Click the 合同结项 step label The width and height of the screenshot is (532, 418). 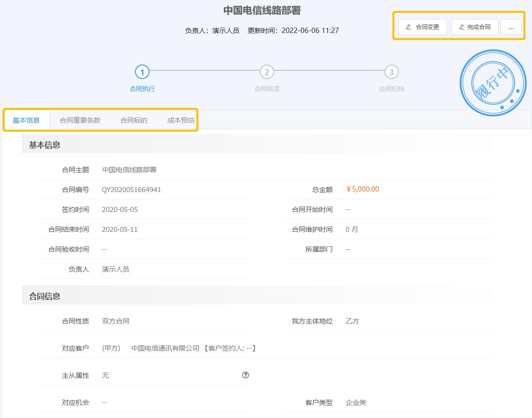coord(267,89)
